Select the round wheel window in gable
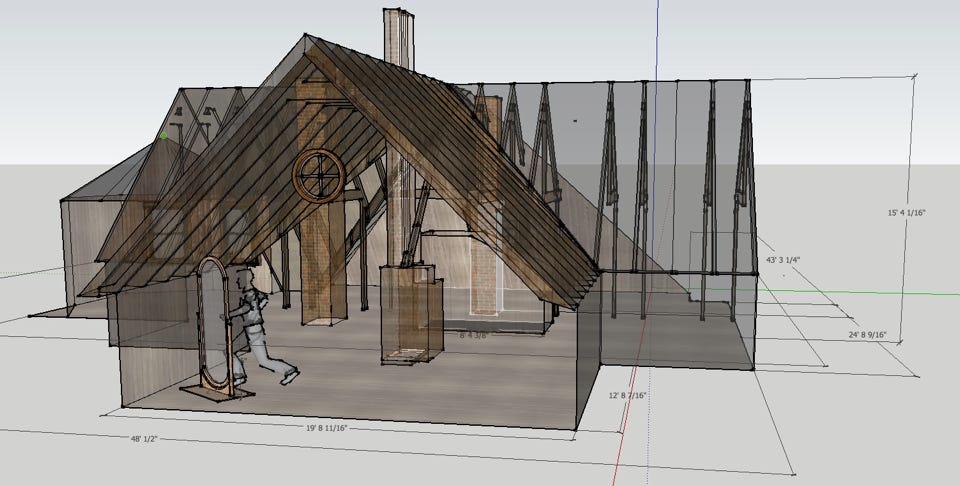Viewport: 960px width, 486px height. click(x=319, y=177)
